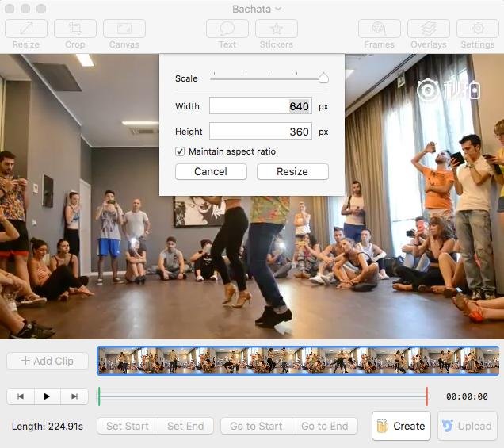Click Go to End

pos(325,426)
